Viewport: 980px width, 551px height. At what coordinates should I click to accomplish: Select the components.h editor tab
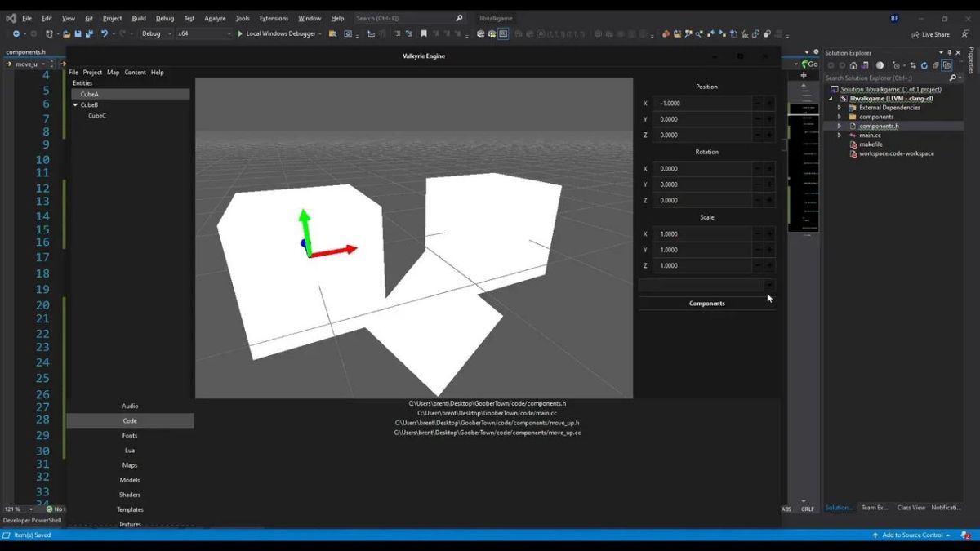(26, 52)
